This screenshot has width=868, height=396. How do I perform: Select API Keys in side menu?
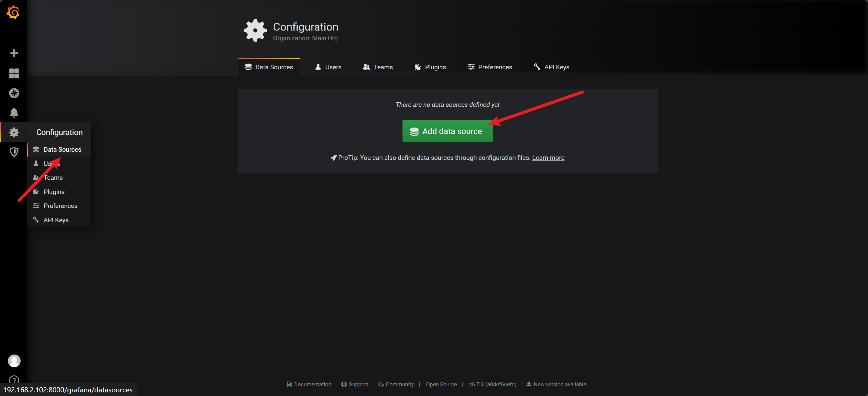[56, 220]
